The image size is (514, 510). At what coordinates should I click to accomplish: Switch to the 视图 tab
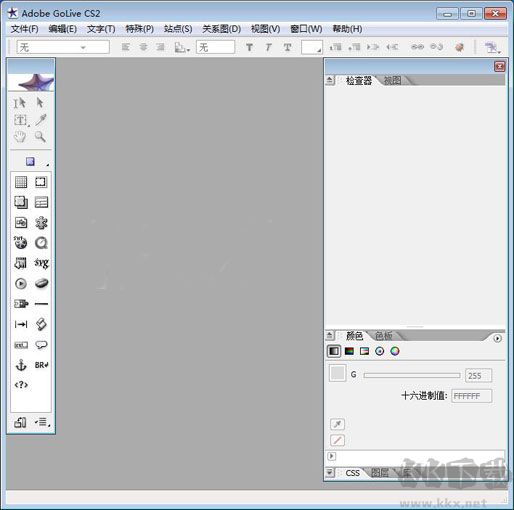coord(392,80)
